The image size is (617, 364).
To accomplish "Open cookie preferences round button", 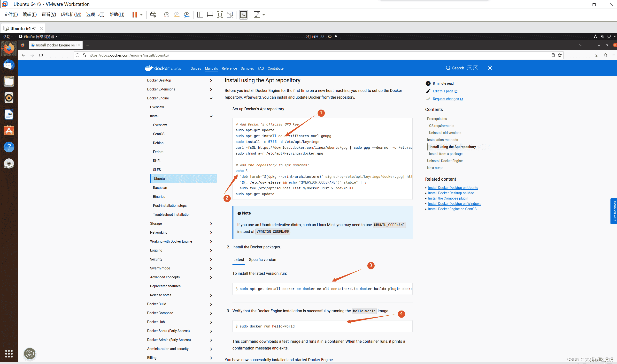I will [30, 353].
